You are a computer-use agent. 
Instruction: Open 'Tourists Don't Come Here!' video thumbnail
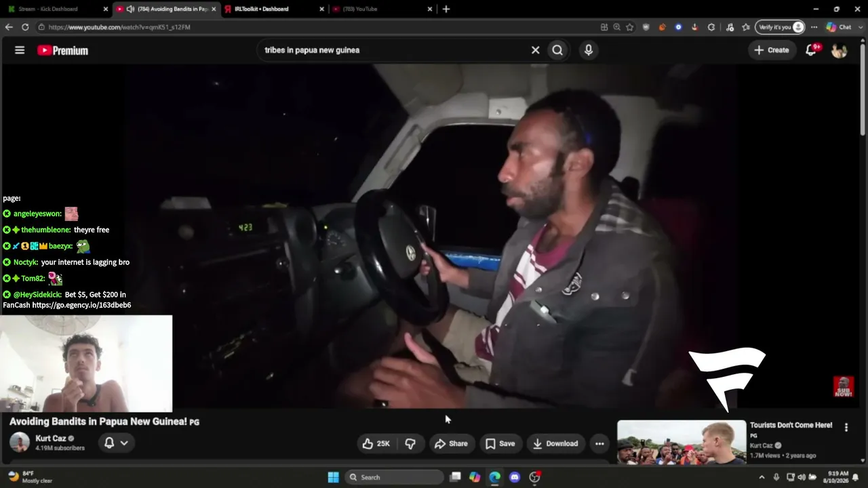[682, 443]
